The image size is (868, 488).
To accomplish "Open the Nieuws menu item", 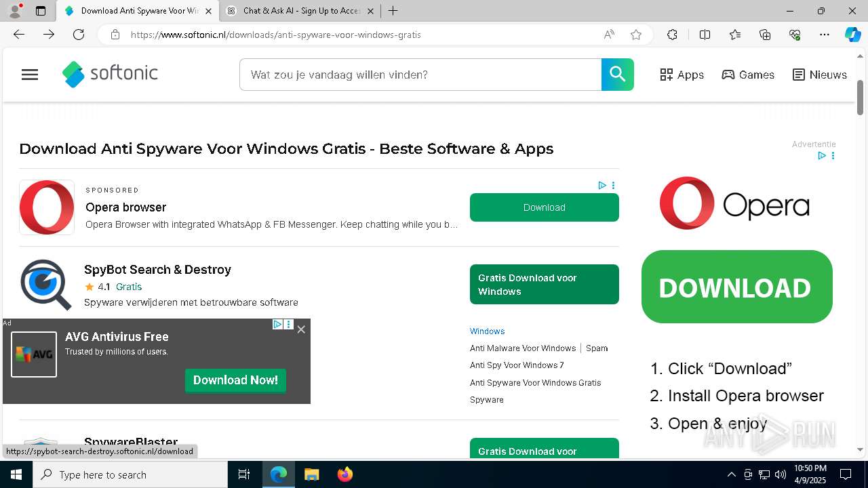I will pos(820,75).
